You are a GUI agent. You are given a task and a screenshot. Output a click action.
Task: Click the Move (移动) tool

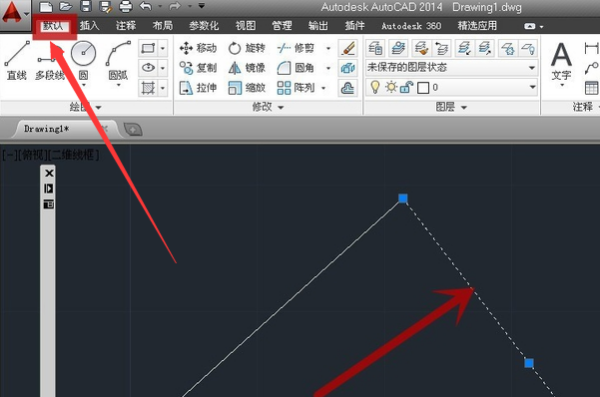pyautogui.click(x=198, y=48)
